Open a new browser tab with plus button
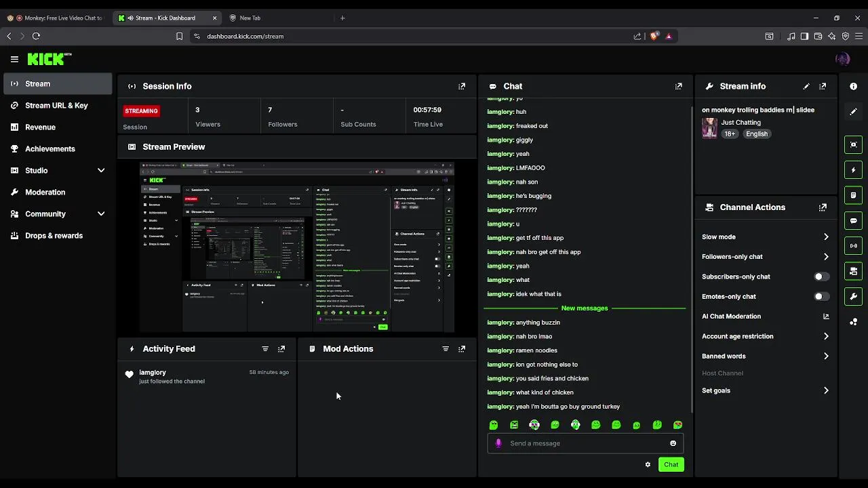 (x=342, y=18)
